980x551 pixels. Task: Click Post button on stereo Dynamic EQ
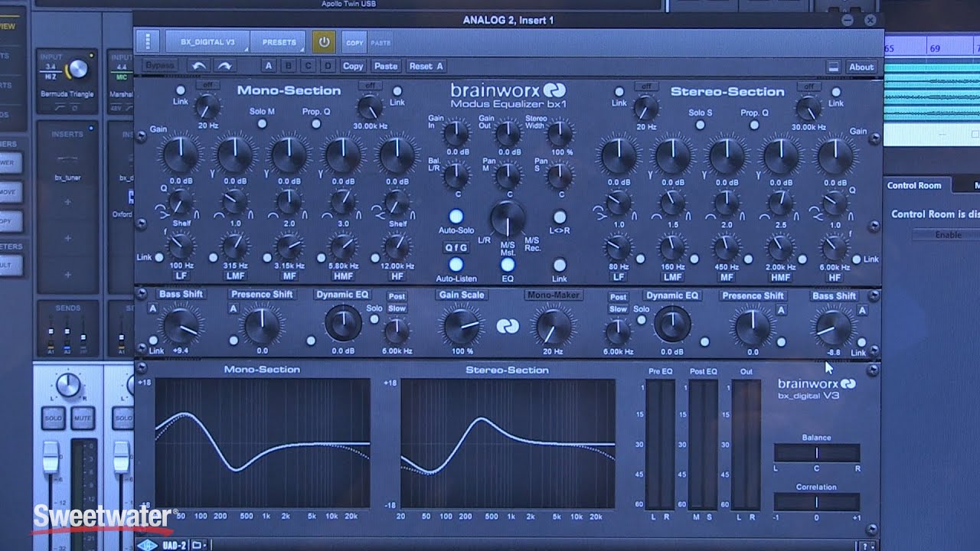tap(618, 297)
